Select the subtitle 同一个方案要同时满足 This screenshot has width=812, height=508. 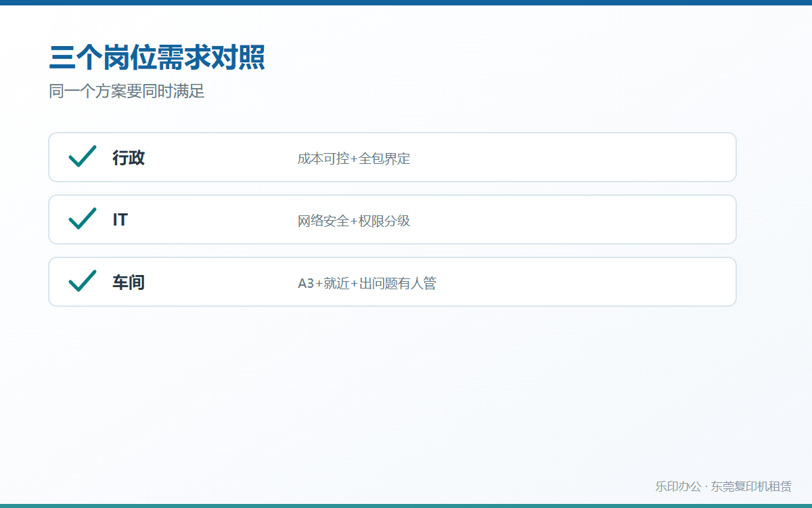127,91
